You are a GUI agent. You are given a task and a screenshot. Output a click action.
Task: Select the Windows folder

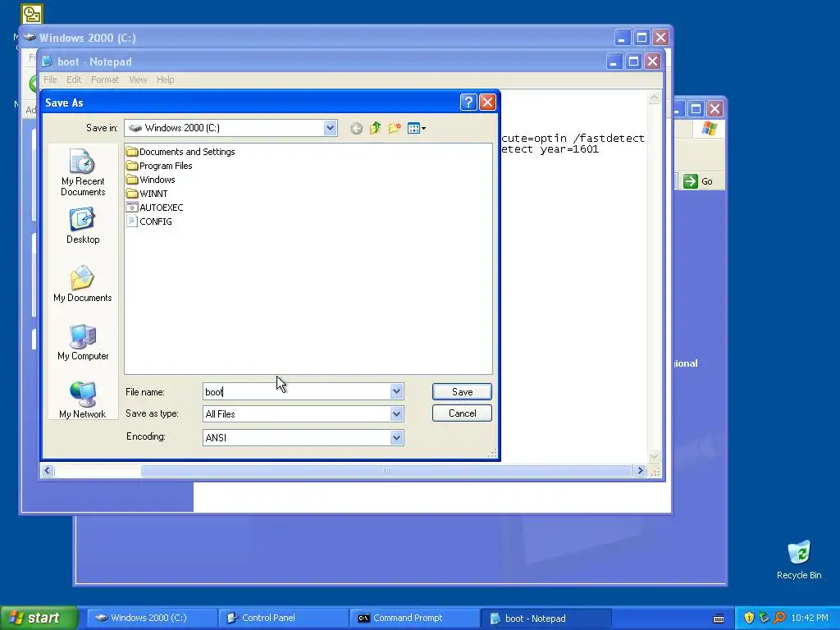(x=151, y=180)
